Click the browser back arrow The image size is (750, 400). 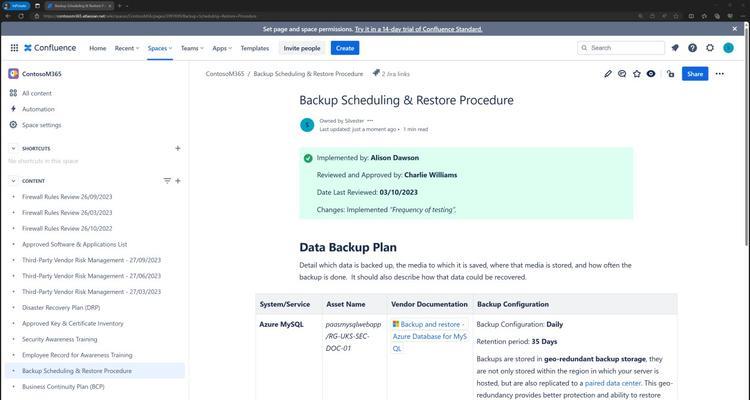pos(8,16)
